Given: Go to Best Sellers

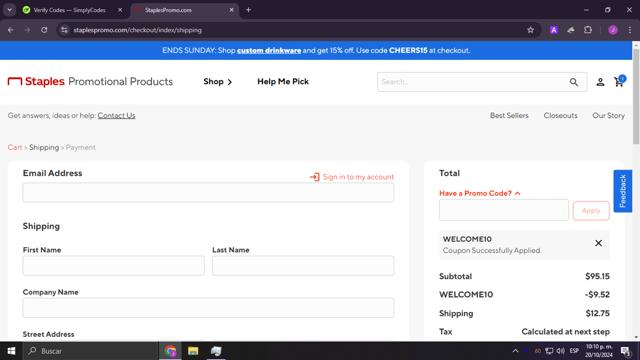Looking at the screenshot, I should click(509, 116).
